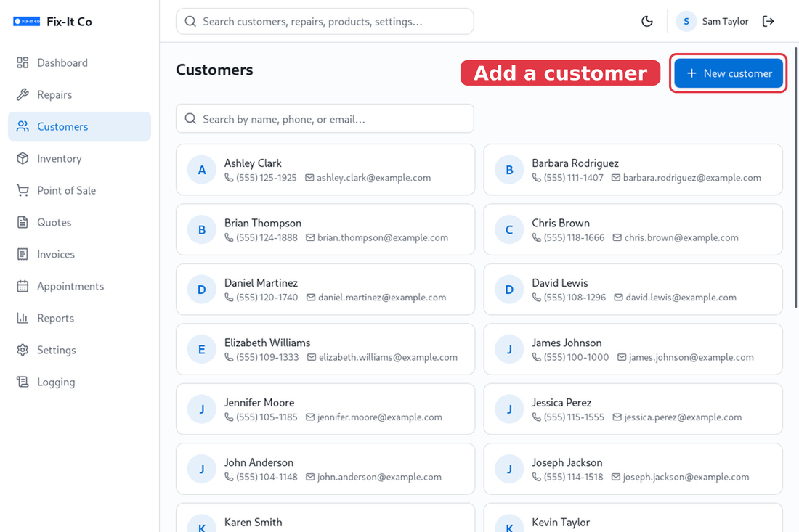Click the Reports bar chart icon
This screenshot has width=799, height=532.
coord(23,318)
